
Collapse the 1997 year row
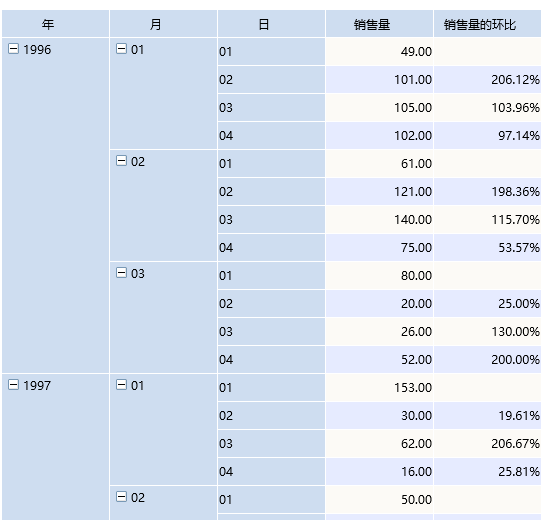13,385
